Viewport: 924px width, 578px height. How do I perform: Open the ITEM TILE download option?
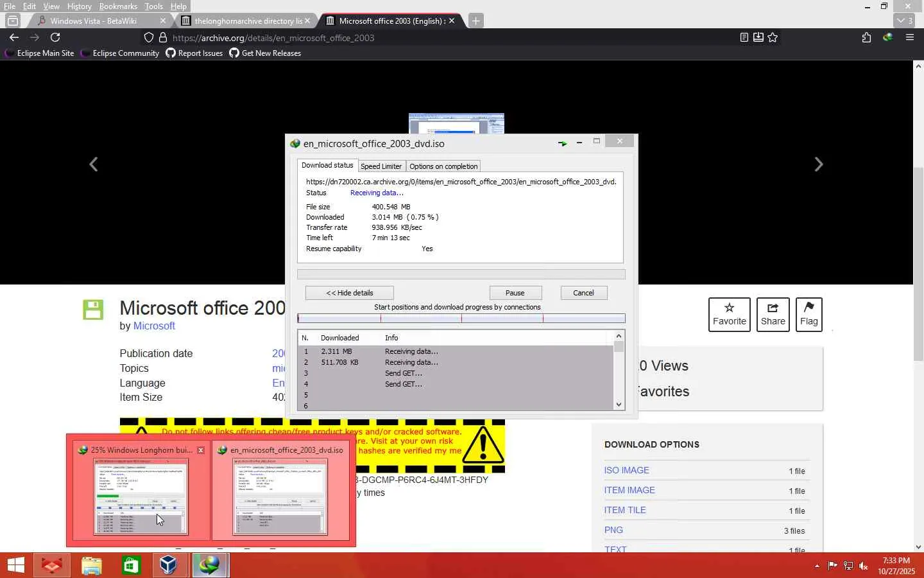(x=625, y=510)
